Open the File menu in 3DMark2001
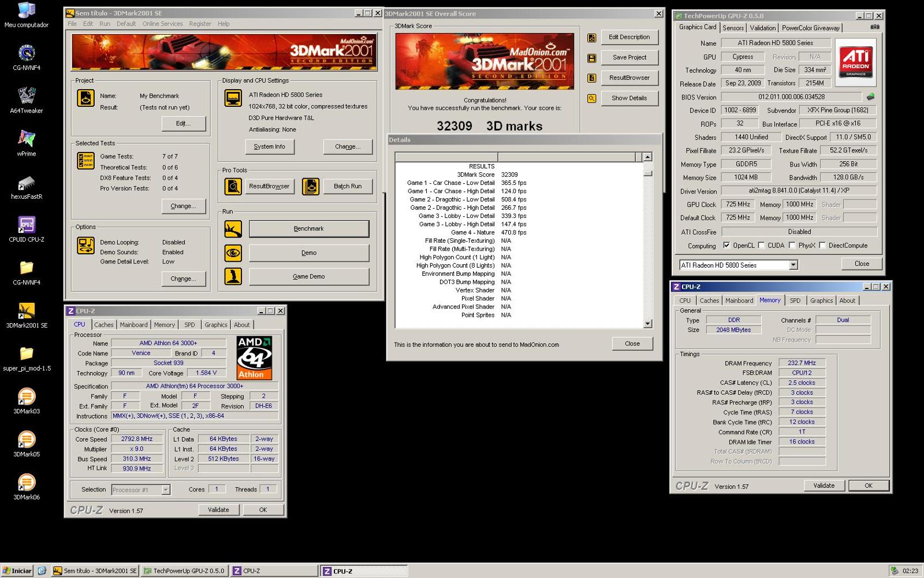 coord(72,24)
